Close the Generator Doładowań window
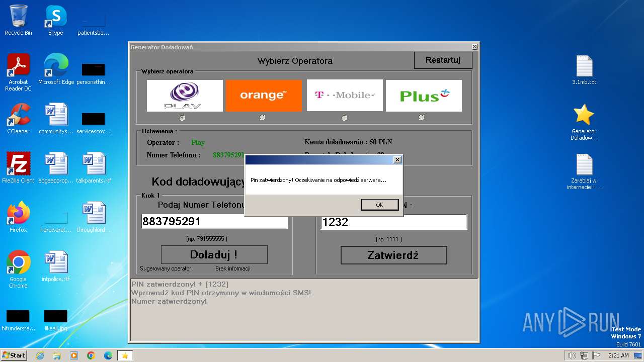 [x=474, y=47]
